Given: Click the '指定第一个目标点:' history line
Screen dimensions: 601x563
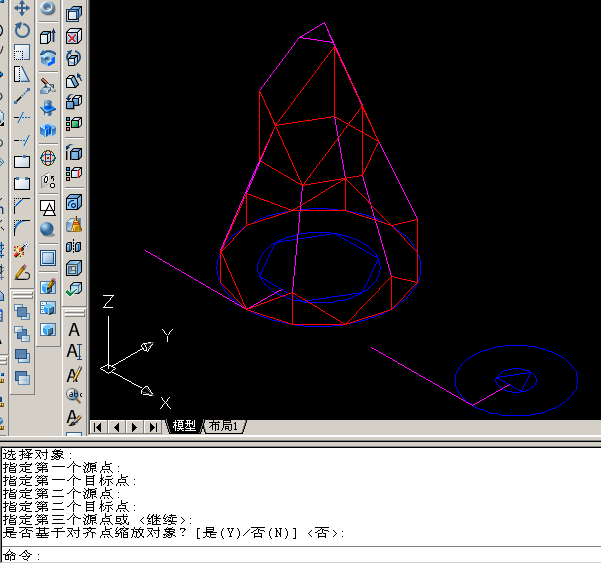Looking at the screenshot, I should (70, 481).
